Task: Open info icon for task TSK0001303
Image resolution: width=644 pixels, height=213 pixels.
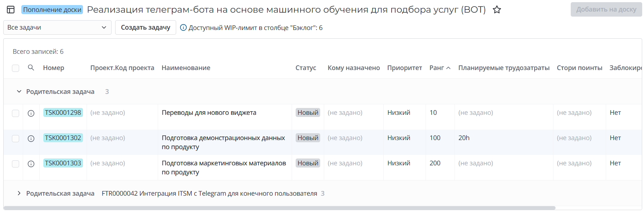Action: pyautogui.click(x=31, y=164)
